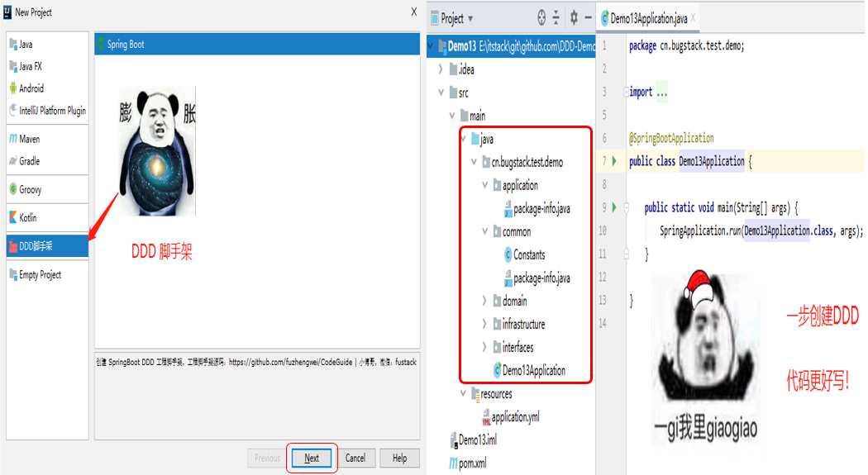Select Maven project type
Image resolution: width=868 pixels, height=475 pixels.
coord(47,139)
